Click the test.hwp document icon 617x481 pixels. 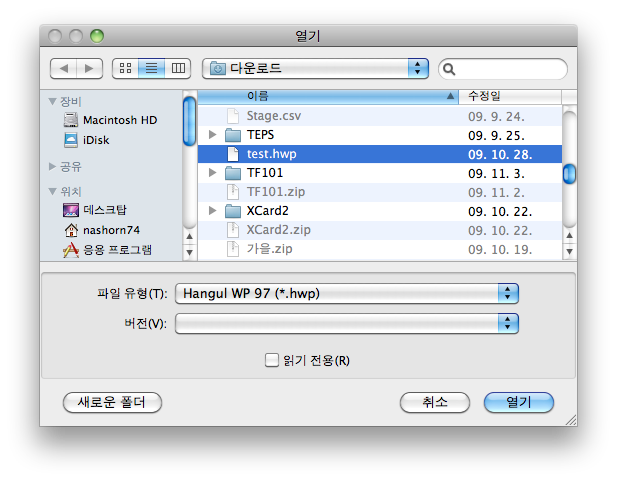tap(233, 154)
